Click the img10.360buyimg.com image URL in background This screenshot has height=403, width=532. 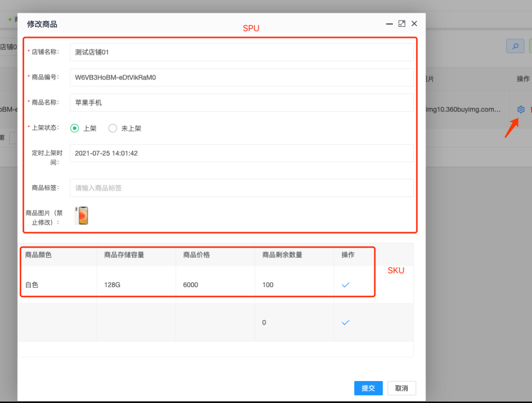463,109
